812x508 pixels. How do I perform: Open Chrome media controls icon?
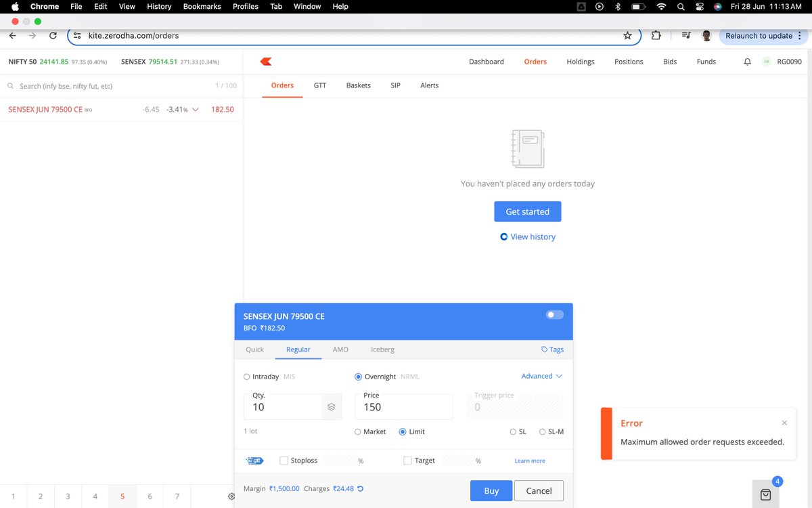[x=686, y=35]
